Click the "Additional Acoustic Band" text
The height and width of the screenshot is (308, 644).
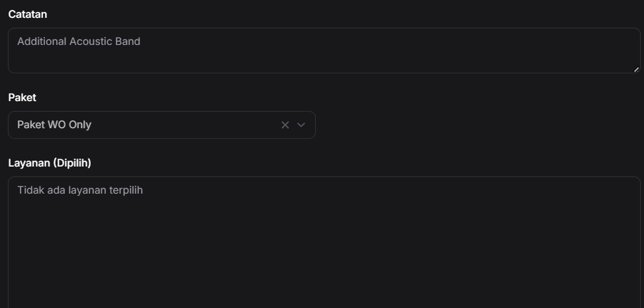pos(79,42)
